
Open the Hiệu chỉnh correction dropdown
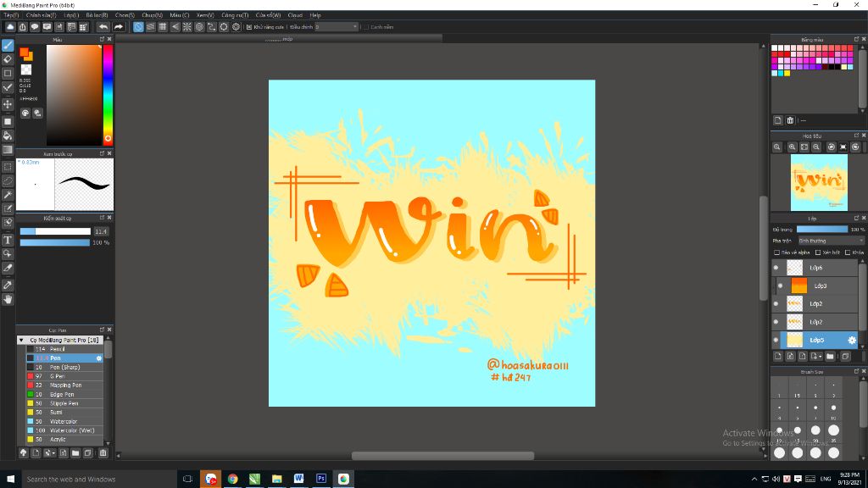(337, 26)
